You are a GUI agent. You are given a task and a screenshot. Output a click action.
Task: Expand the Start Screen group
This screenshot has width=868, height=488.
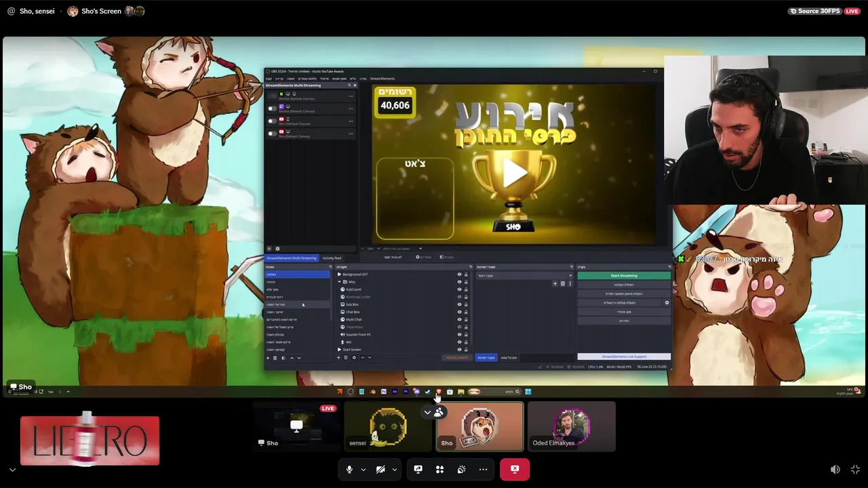tap(339, 350)
